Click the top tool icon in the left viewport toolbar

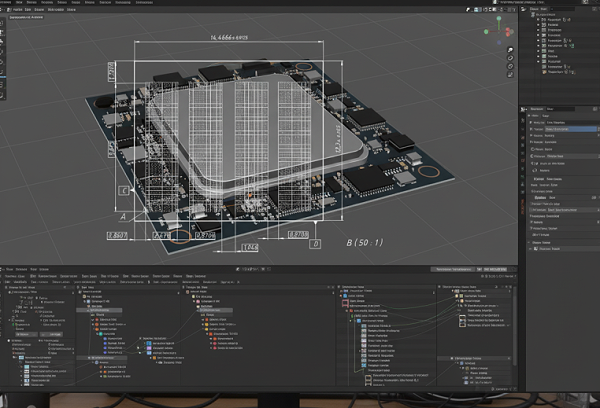[x=2, y=24]
